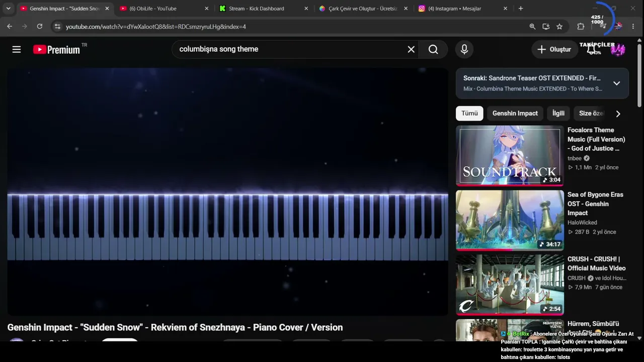The image size is (644, 362).
Task: Go back to the previous page
Action: pyautogui.click(x=10, y=27)
